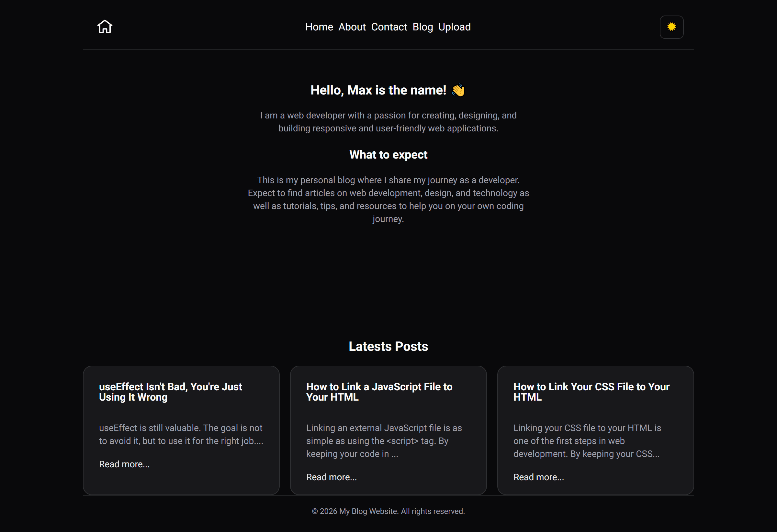This screenshot has height=532, width=777.
Task: Click the 'I am a web developer' intro paragraph
Action: click(x=388, y=122)
